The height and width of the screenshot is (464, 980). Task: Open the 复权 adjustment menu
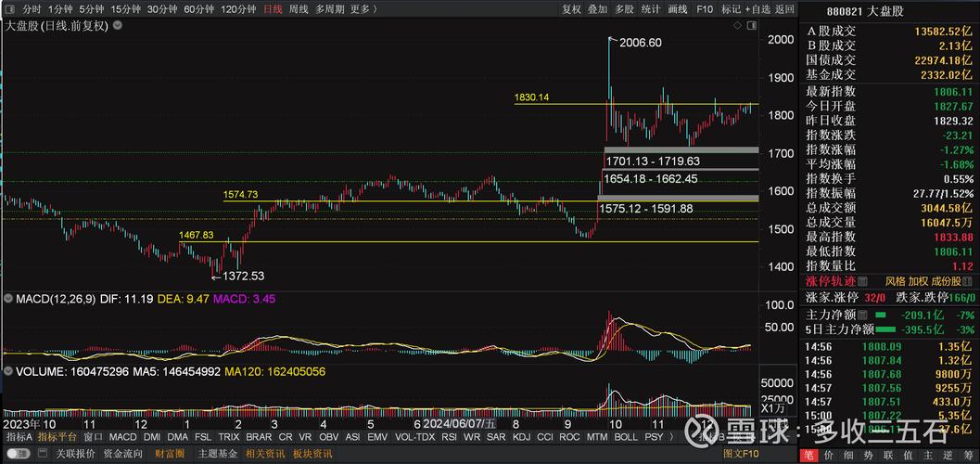tap(572, 9)
